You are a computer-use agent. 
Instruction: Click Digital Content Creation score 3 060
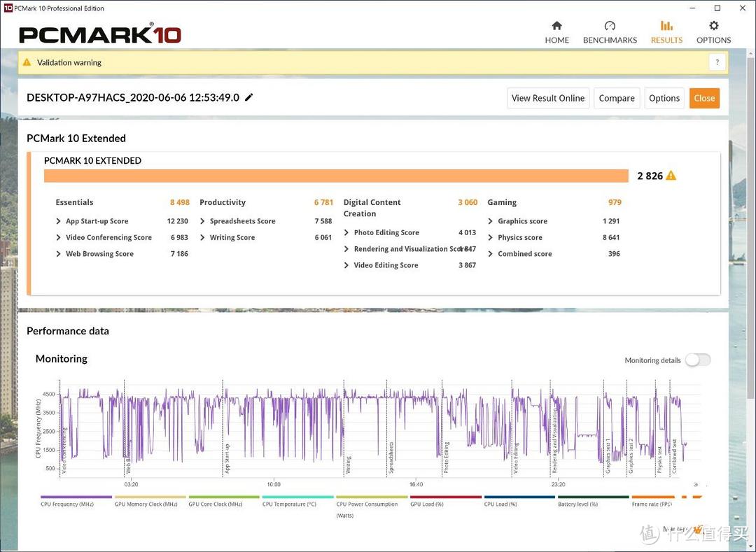point(468,202)
